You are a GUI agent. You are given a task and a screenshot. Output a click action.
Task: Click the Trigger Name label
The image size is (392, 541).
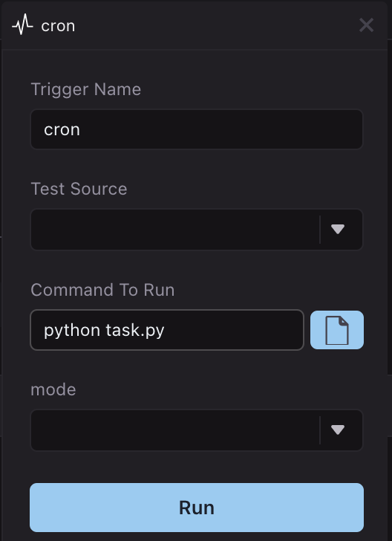86,89
